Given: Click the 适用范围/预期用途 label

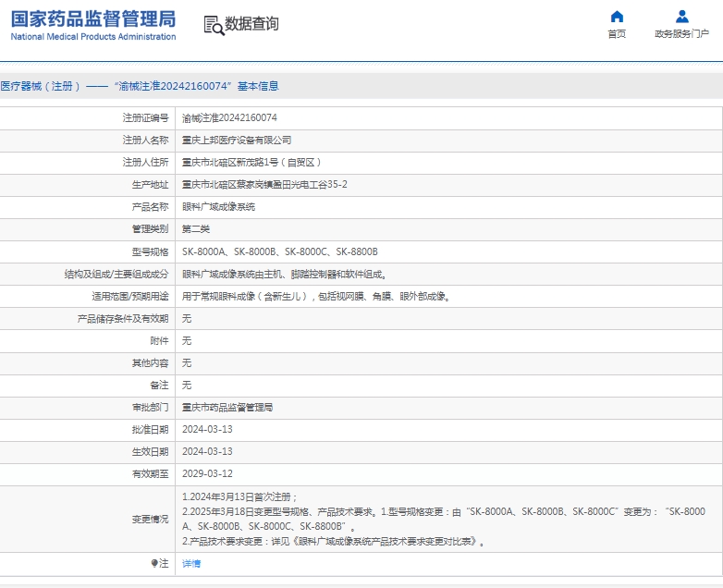Looking at the screenshot, I should point(130,296).
